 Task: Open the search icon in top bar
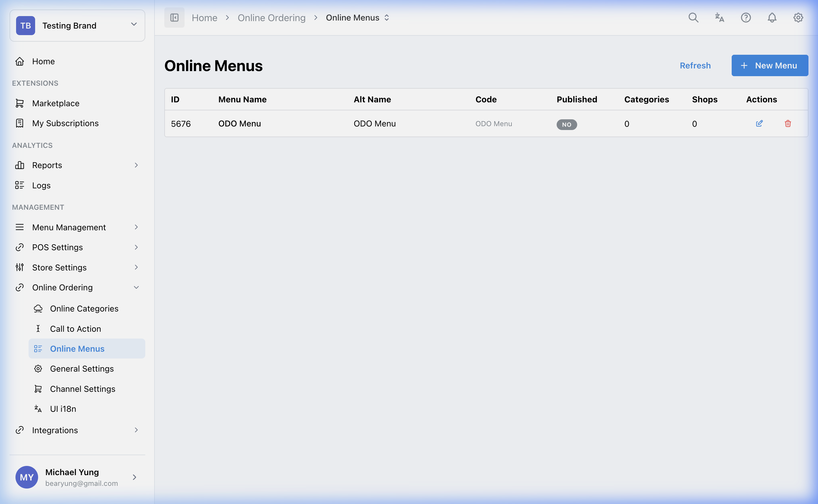pos(694,17)
